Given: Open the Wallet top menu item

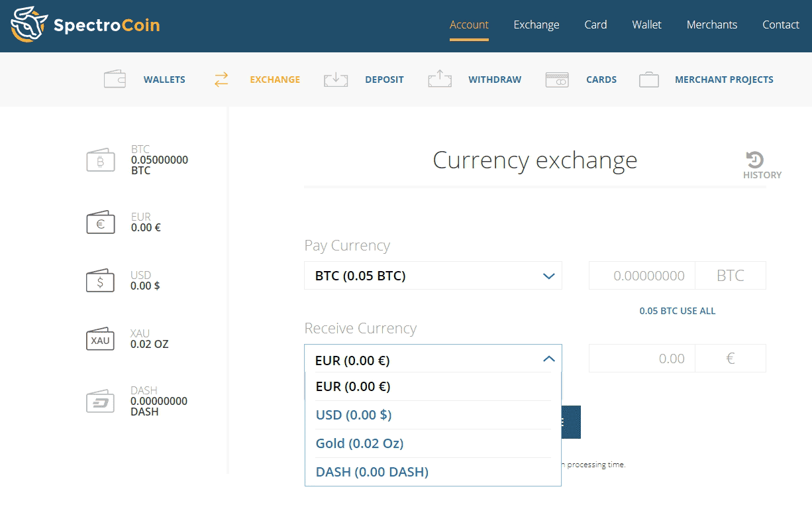Looking at the screenshot, I should click(646, 25).
